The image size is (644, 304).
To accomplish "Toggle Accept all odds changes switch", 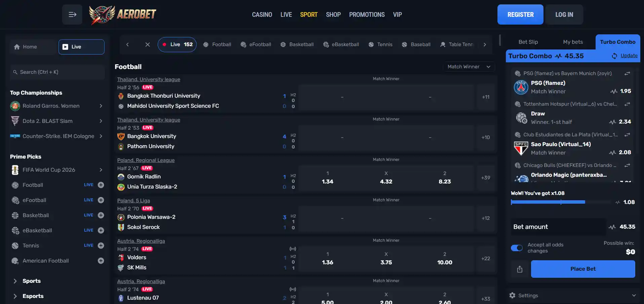I will click(517, 248).
